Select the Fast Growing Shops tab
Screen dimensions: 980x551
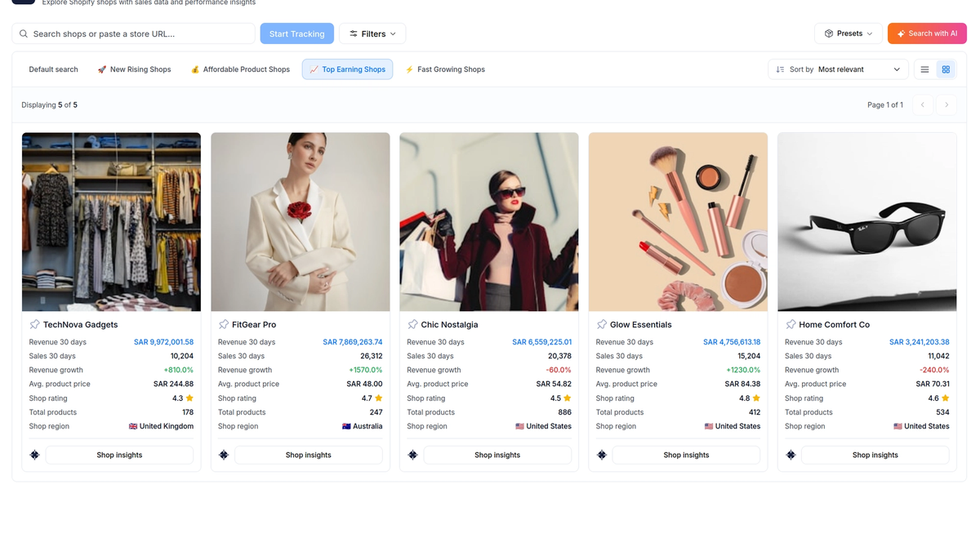click(445, 69)
